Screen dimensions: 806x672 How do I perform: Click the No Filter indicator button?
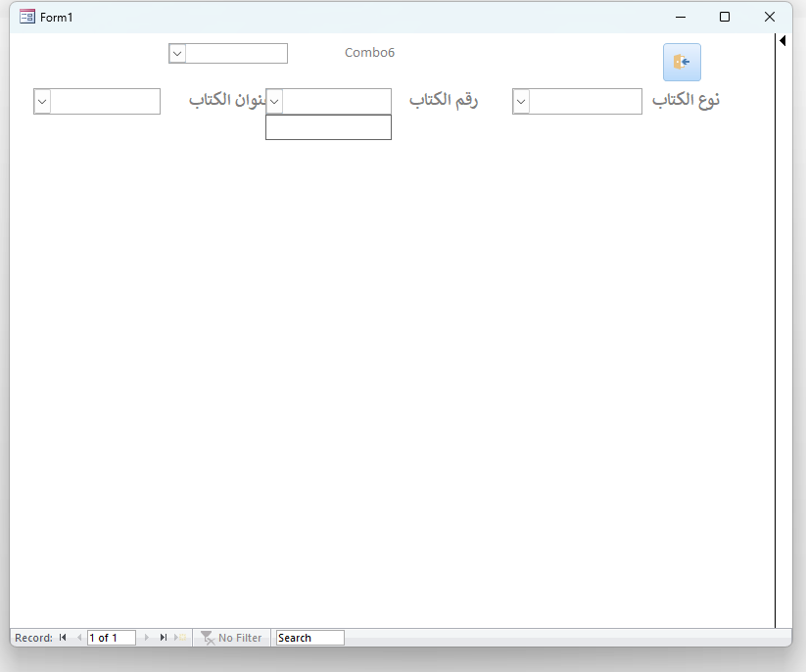pyautogui.click(x=231, y=638)
